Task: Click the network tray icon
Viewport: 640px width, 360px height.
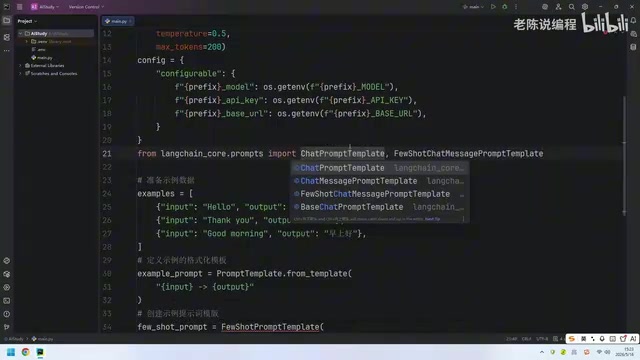Action: click(x=599, y=352)
